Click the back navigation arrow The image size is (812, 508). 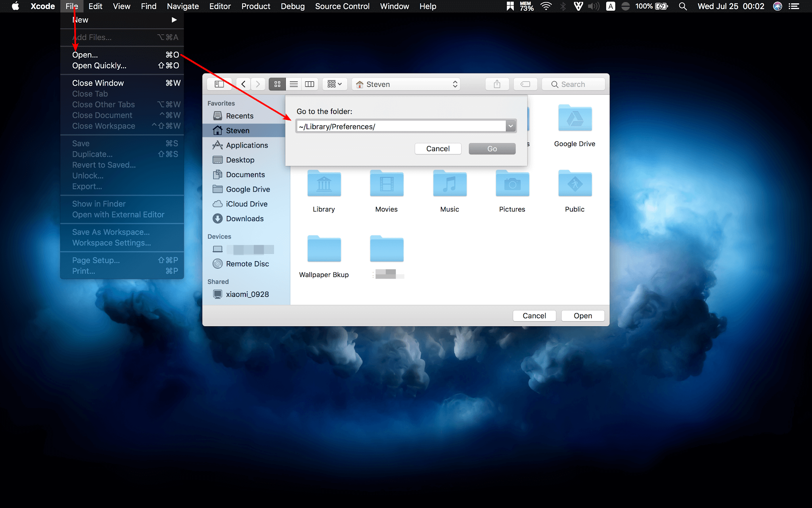tap(243, 84)
